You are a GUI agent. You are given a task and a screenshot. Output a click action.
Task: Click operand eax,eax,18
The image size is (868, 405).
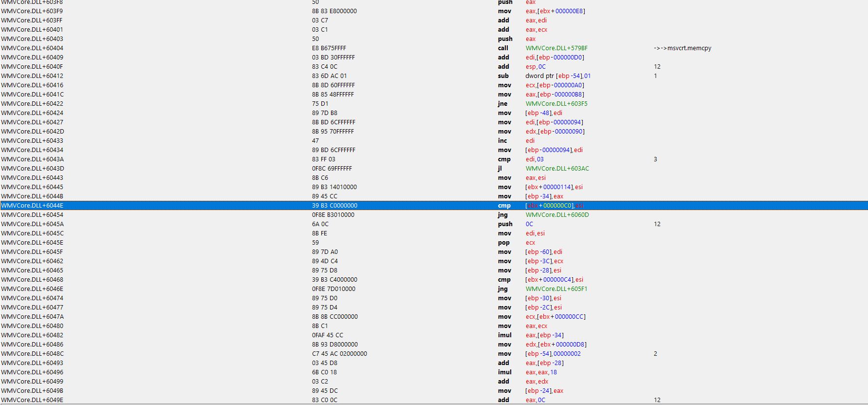(541, 372)
